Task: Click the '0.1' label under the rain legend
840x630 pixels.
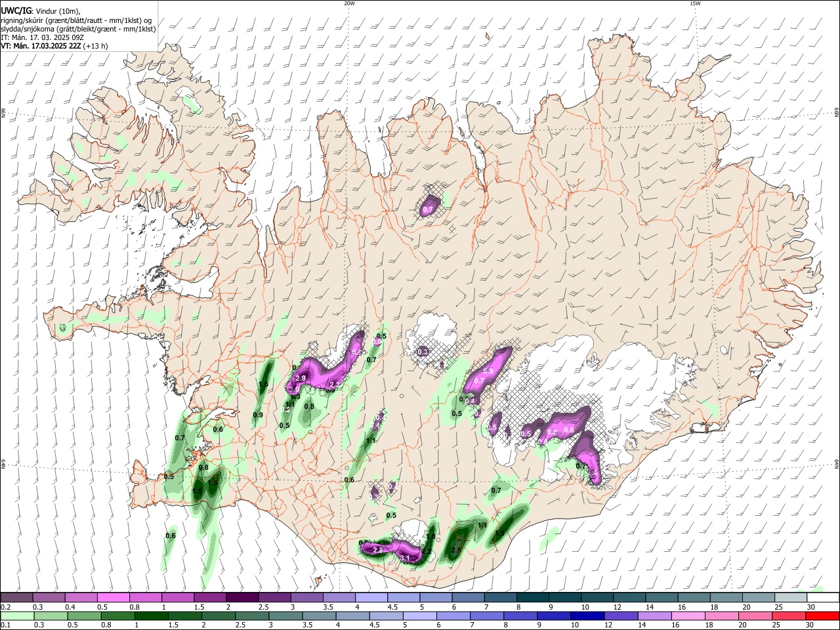Action: coord(5,625)
